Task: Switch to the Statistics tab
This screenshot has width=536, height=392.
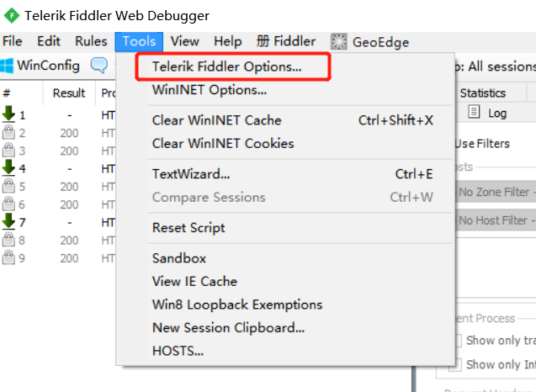Action: tap(482, 93)
